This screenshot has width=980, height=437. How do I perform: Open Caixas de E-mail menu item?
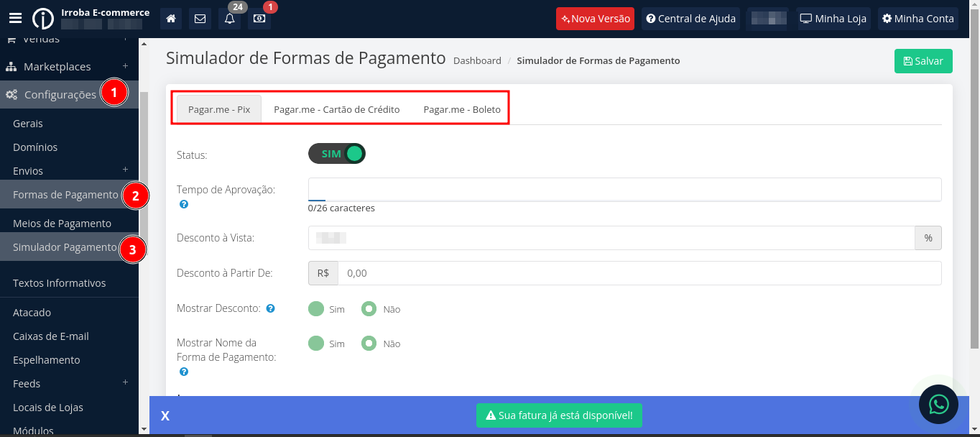click(51, 336)
